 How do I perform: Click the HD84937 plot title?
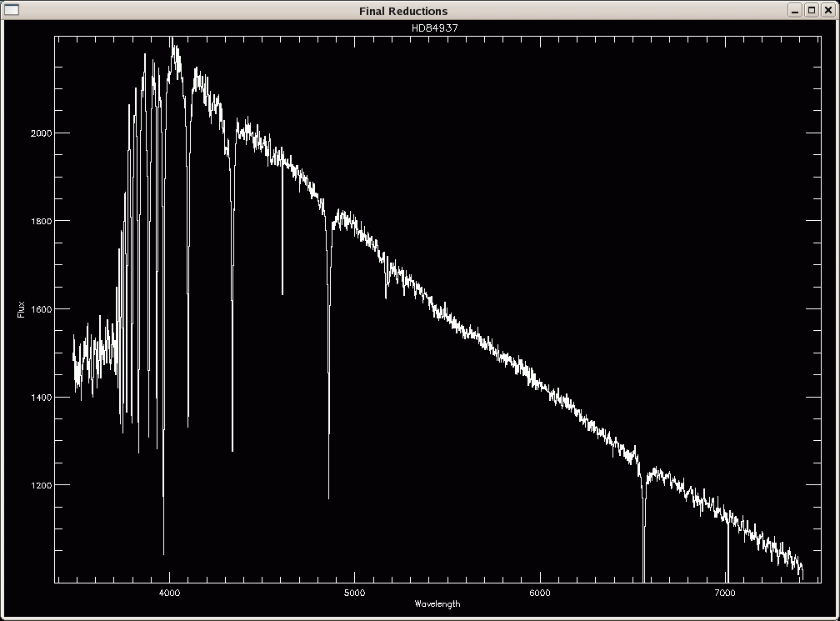(435, 28)
